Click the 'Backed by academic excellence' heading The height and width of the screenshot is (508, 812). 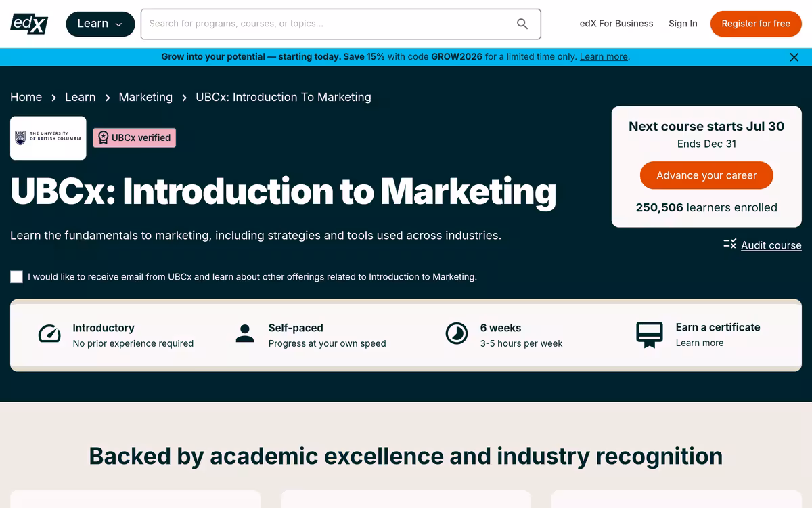tap(406, 456)
